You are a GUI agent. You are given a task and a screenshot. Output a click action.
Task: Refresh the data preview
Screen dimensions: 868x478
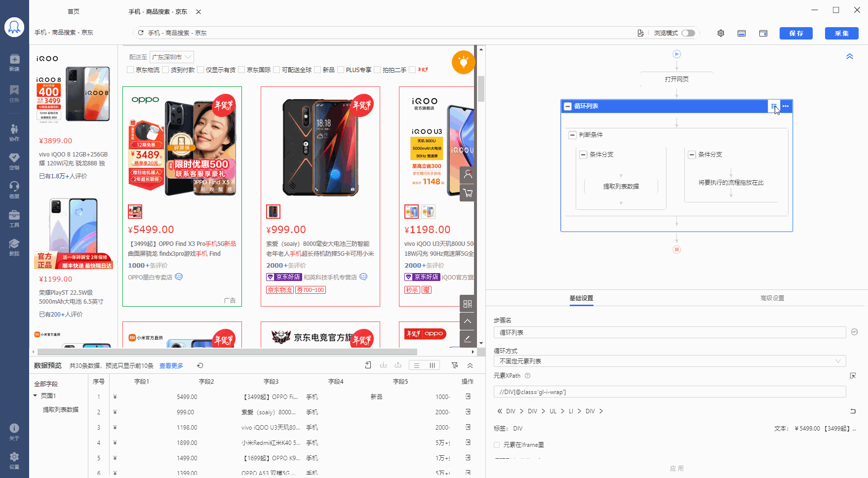point(200,365)
